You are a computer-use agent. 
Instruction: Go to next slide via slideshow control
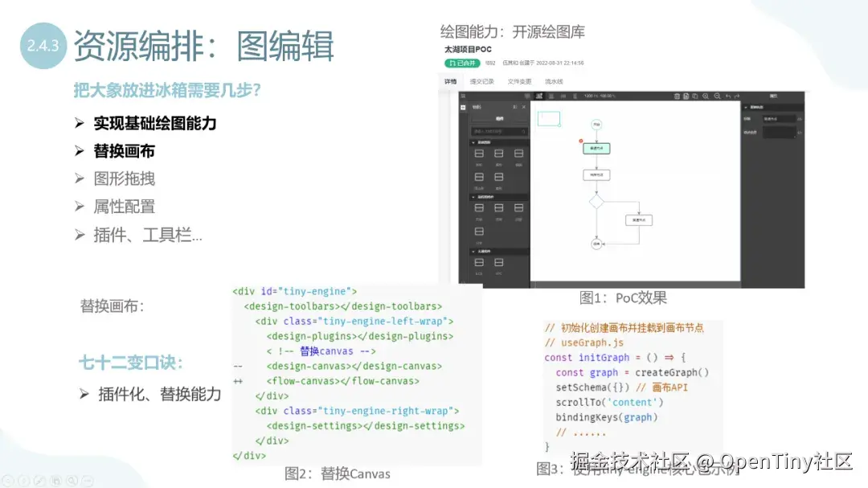[x=24, y=481]
